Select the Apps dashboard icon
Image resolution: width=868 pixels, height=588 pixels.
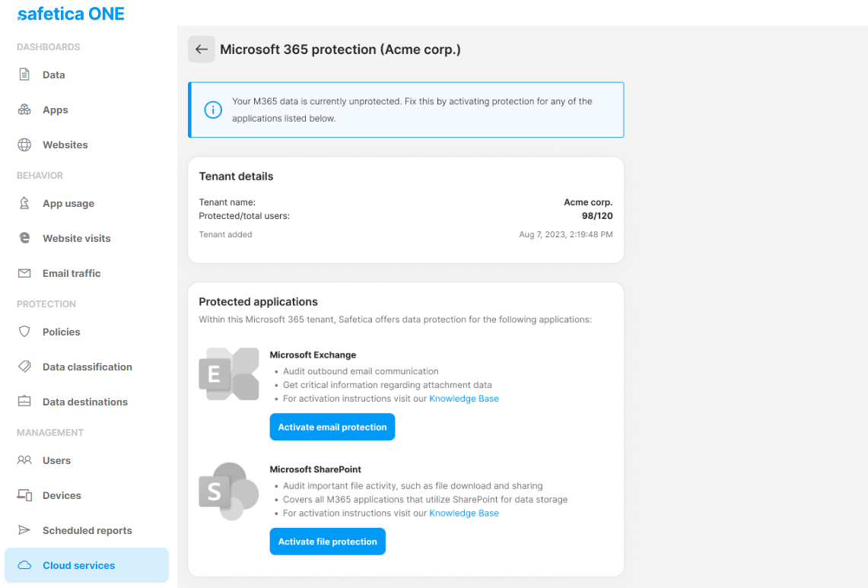pyautogui.click(x=26, y=110)
